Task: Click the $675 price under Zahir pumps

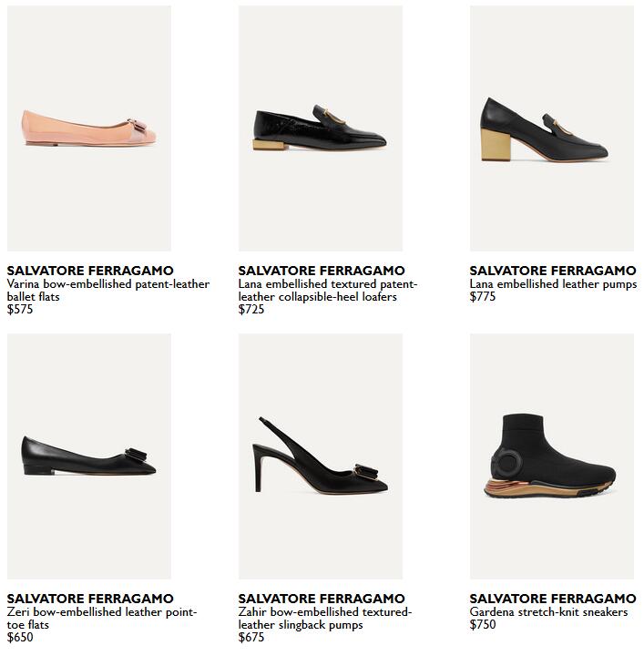Action: 251,637
